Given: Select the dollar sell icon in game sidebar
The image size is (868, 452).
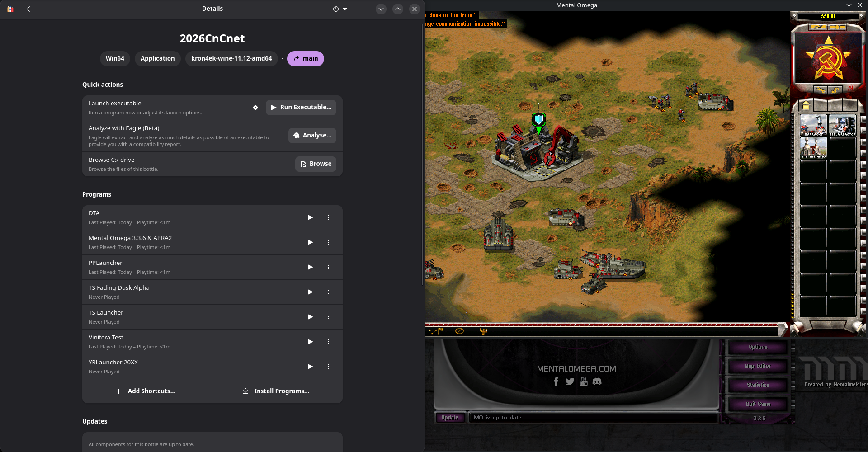Looking at the screenshot, I should 835,90.
